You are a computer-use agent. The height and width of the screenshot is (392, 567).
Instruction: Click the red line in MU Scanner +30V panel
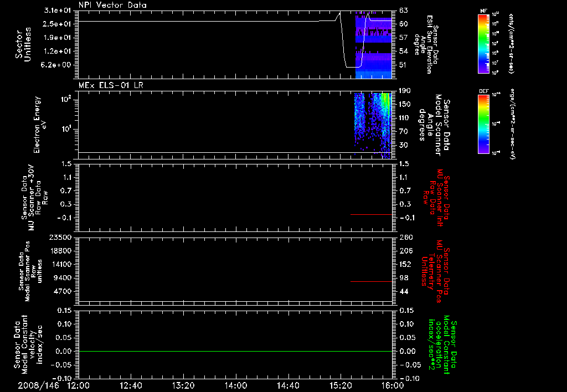372,214
